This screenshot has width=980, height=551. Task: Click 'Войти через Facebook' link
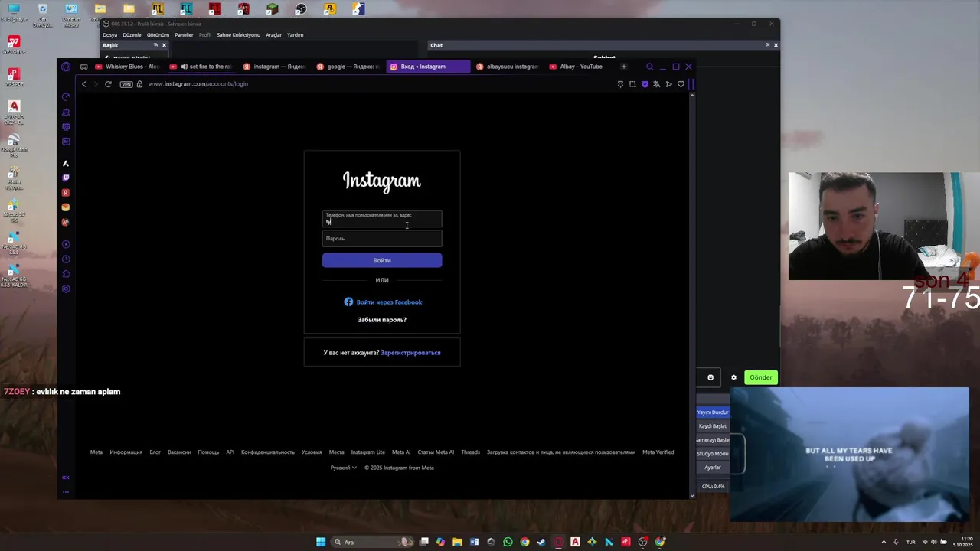(383, 302)
